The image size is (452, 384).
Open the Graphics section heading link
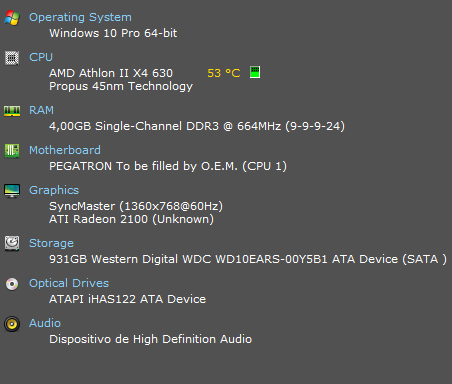pos(54,190)
